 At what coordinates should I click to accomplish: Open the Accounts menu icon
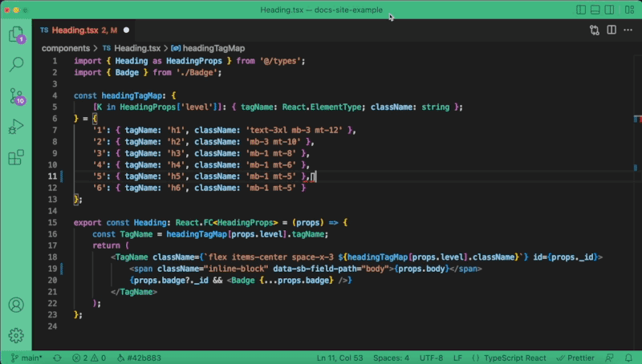coord(16,305)
